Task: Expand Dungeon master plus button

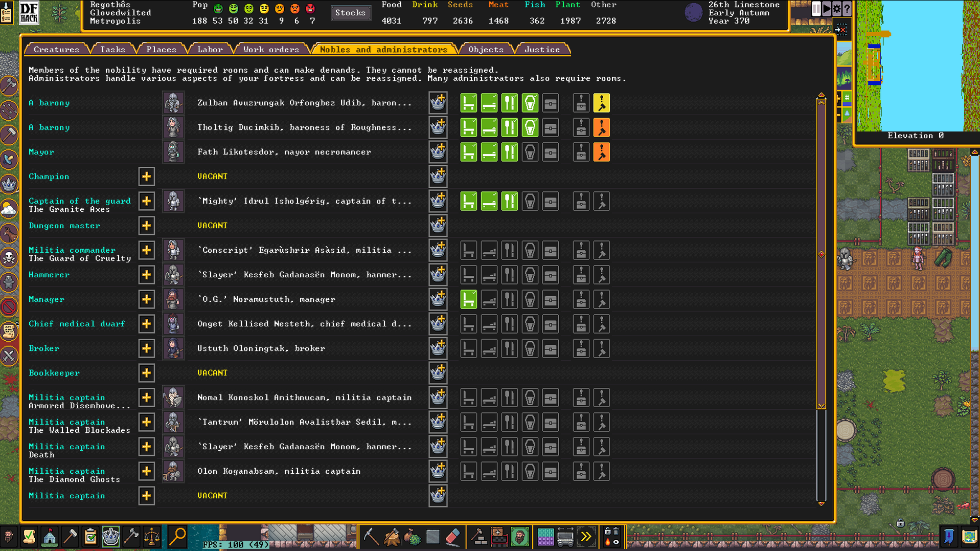Action: pos(147,226)
